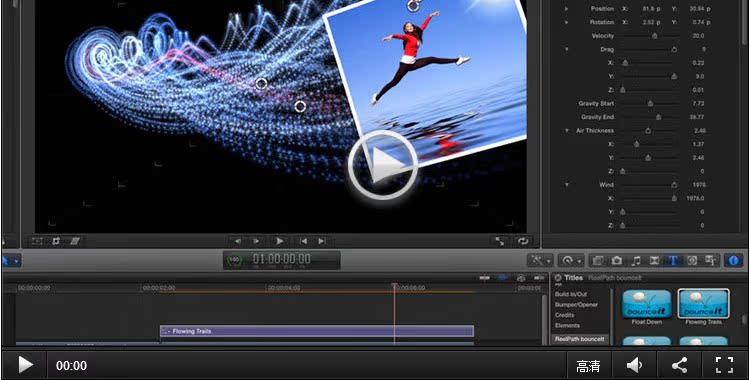Choose the Float Down title thumbnail

647,304
